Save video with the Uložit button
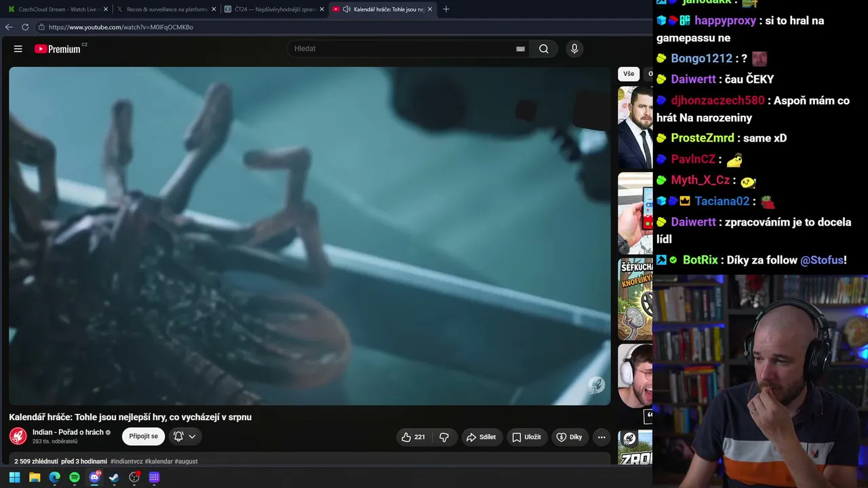The width and height of the screenshot is (868, 488). [526, 437]
